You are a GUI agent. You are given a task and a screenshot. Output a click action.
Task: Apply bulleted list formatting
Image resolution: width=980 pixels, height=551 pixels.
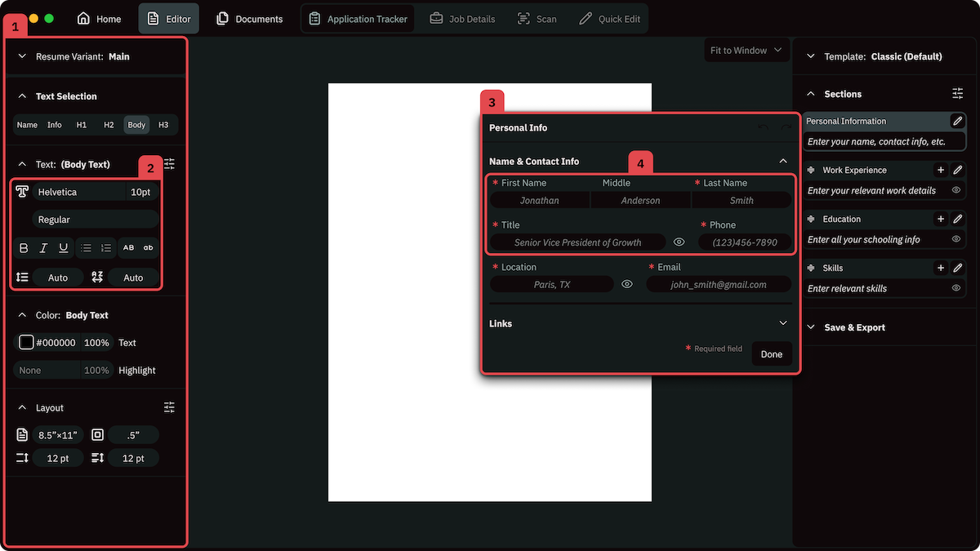tap(87, 248)
